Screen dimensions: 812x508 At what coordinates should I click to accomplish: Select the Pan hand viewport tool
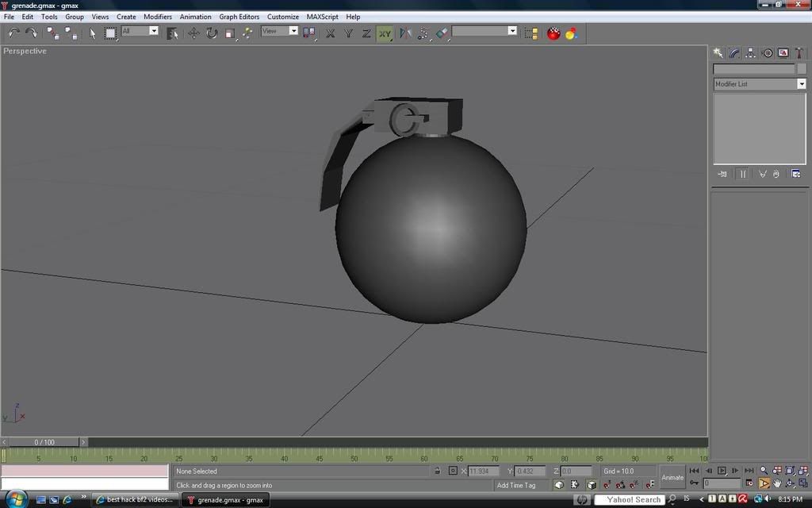pos(777,483)
